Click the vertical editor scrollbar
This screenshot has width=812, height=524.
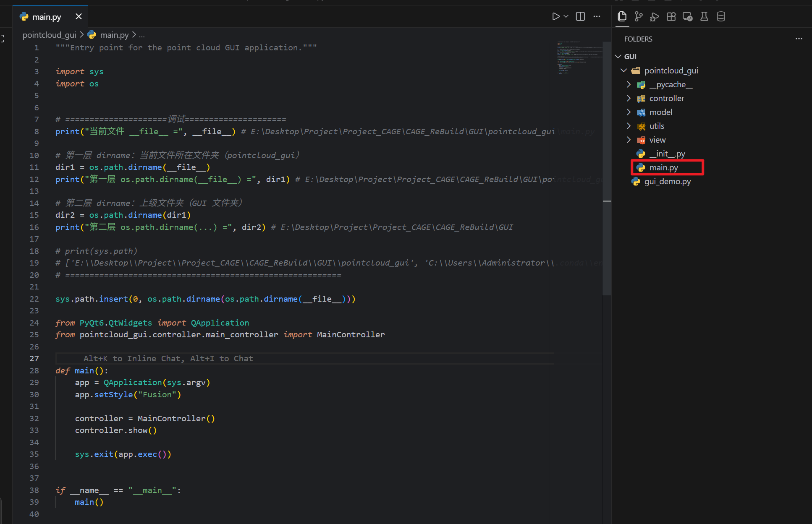point(607,168)
